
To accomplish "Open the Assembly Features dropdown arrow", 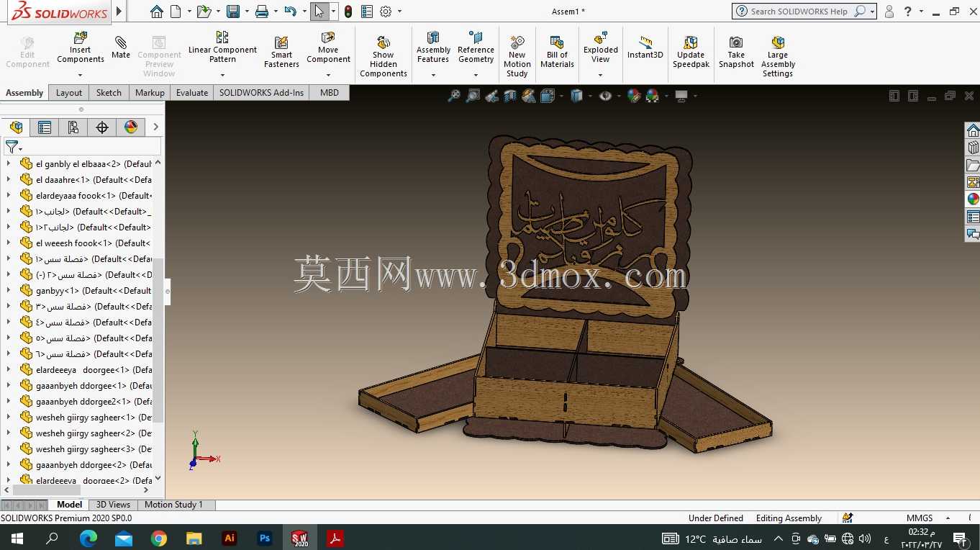I will [433, 75].
